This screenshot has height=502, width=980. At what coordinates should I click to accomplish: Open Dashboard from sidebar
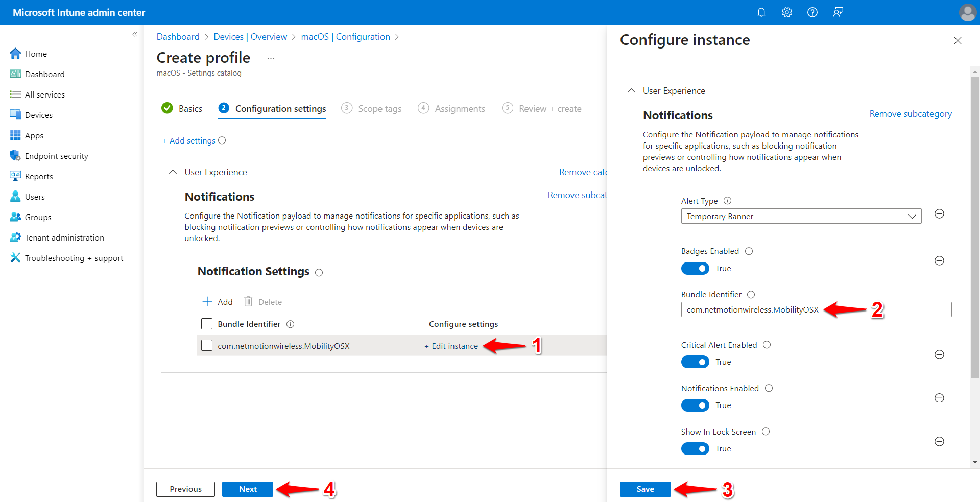45,74
